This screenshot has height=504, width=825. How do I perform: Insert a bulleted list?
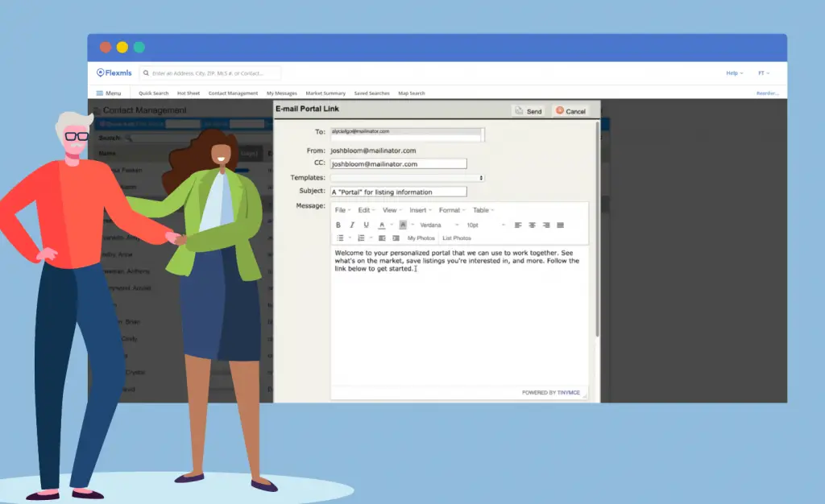pyautogui.click(x=340, y=238)
